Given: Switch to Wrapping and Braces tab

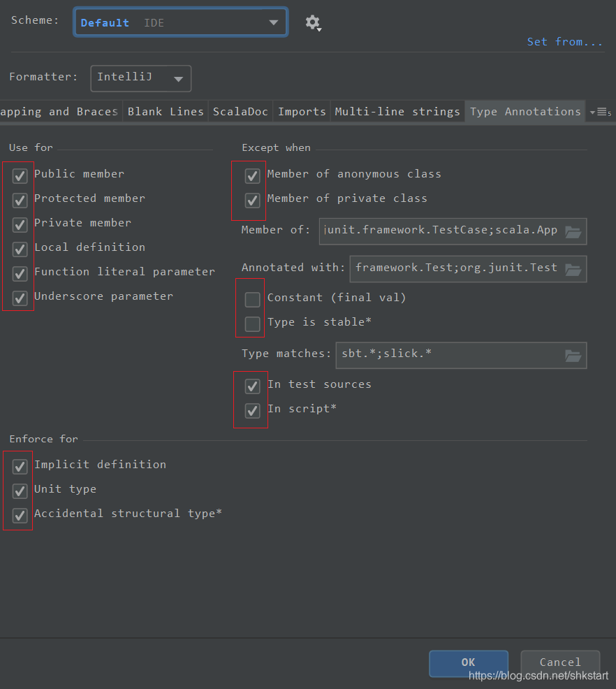Looking at the screenshot, I should click(x=59, y=112).
